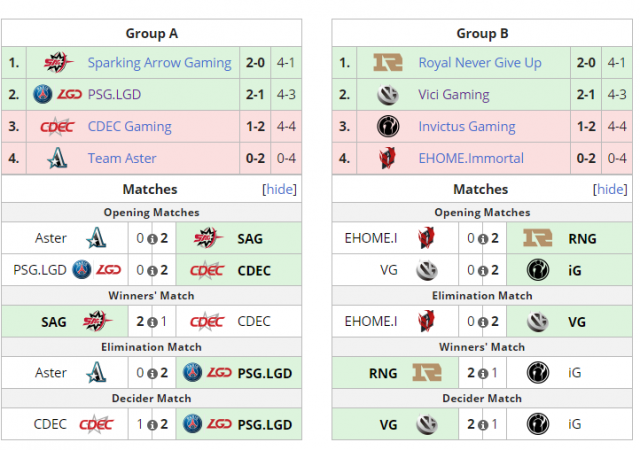Hide the Group B matches list
Image resolution: width=640 pixels, height=450 pixels.
pos(610,189)
